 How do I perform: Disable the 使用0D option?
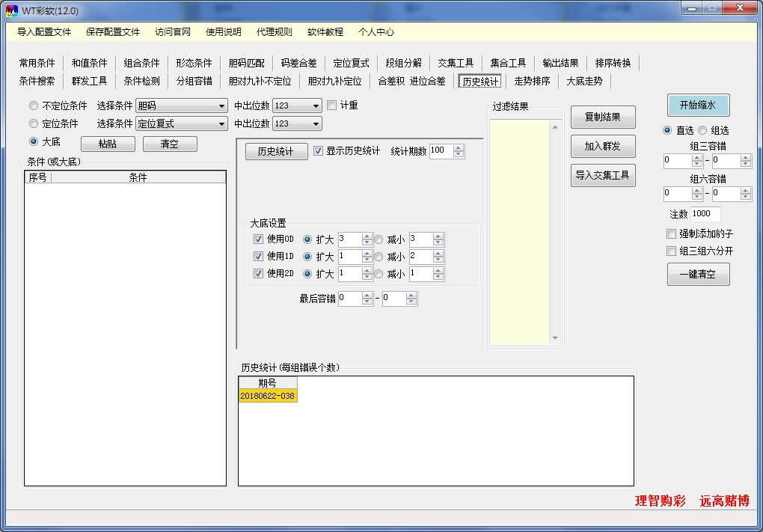[260, 239]
